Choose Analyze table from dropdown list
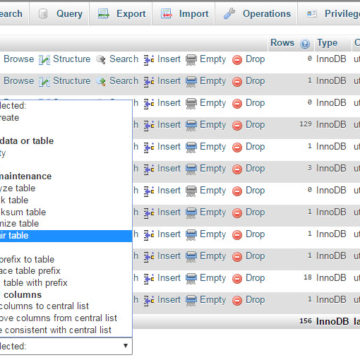Viewport: 360px width, 360px height. 66,188
